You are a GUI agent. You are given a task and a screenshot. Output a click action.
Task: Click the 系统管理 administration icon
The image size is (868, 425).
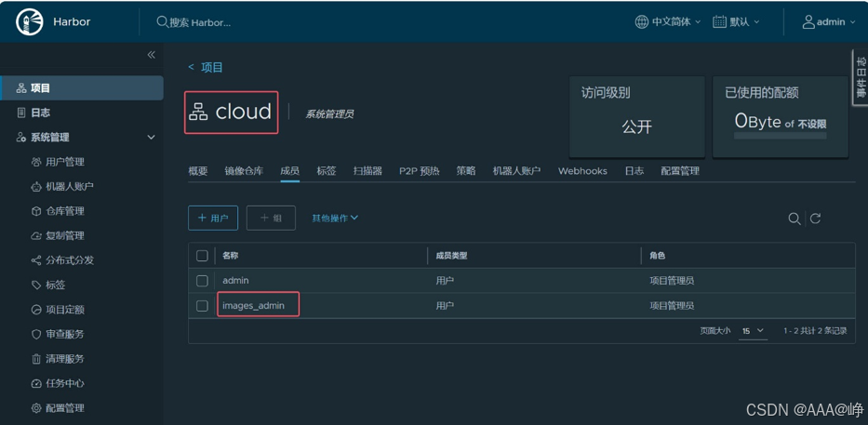pyautogui.click(x=21, y=138)
